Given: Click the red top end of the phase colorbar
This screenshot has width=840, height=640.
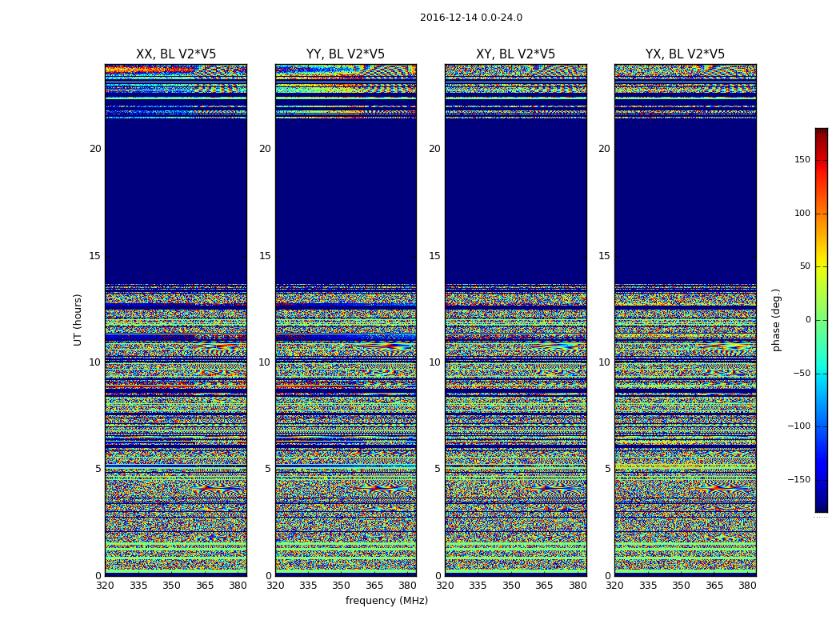Looking at the screenshot, I should click(x=821, y=133).
